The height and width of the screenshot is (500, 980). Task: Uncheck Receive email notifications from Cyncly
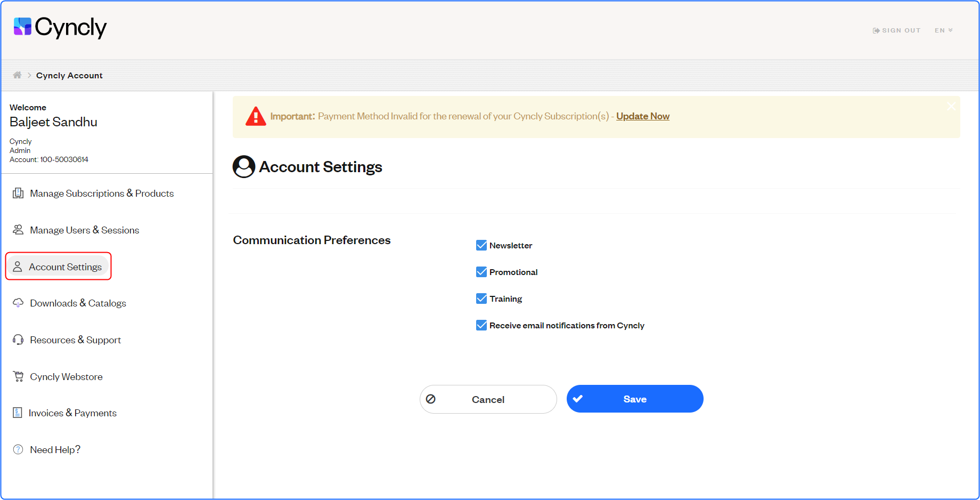point(481,325)
